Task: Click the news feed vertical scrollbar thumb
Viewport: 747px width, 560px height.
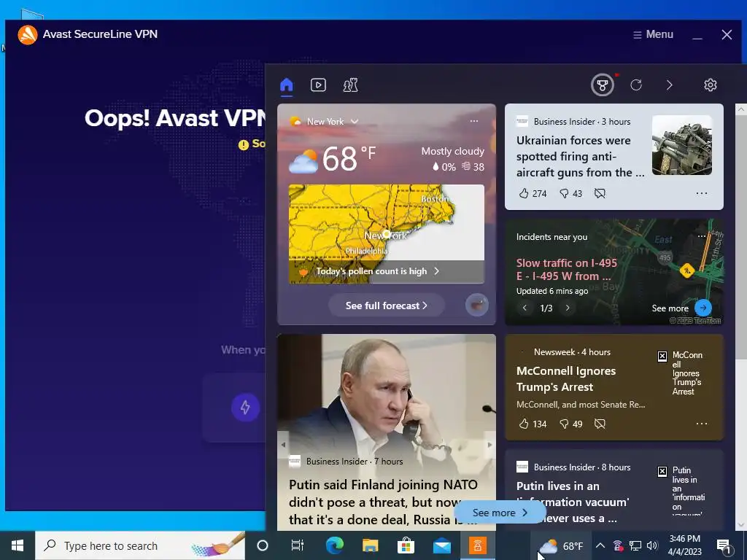Action: [x=741, y=237]
